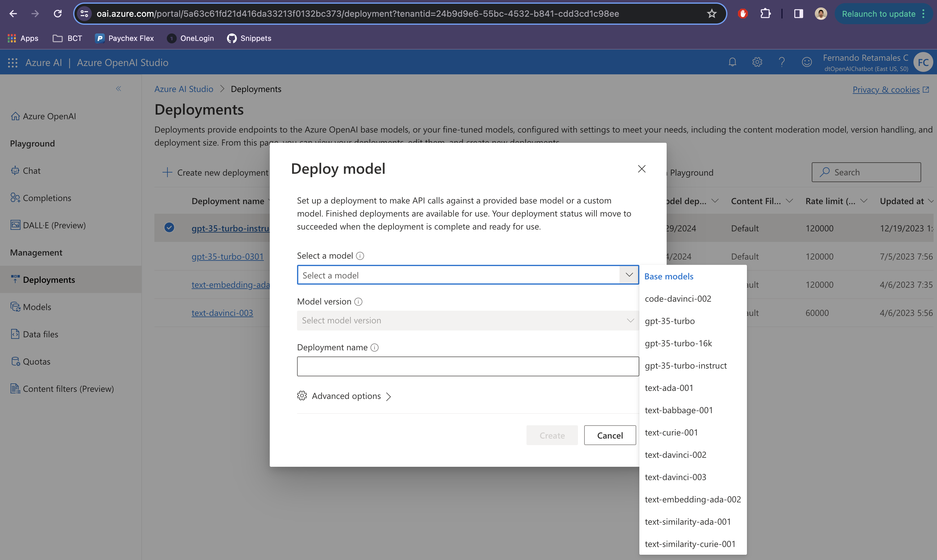Image resolution: width=937 pixels, height=560 pixels.
Task: Collapse the left sidebar with double chevron
Action: pos(118,89)
